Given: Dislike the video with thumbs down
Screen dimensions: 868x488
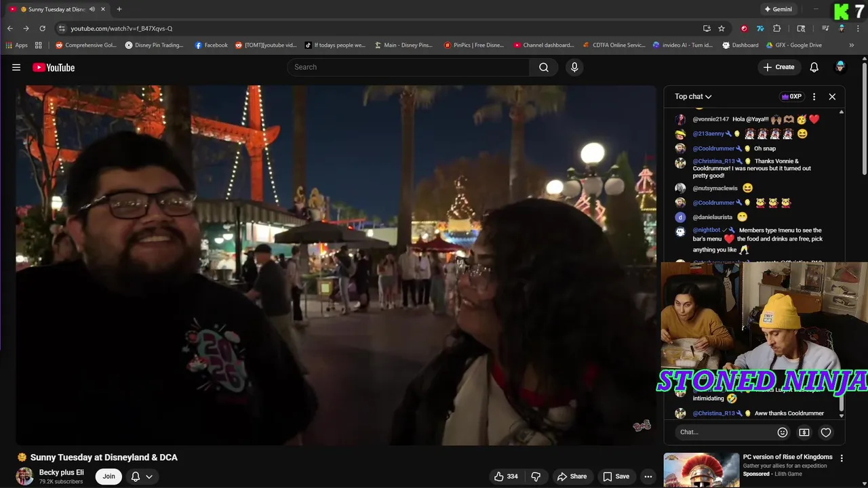Looking at the screenshot, I should pyautogui.click(x=536, y=476).
